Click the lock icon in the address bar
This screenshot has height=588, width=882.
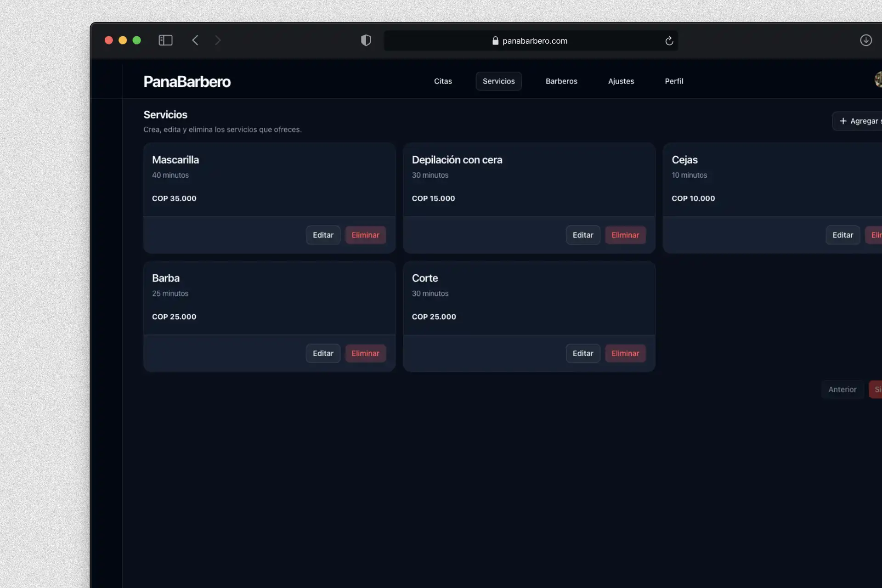pyautogui.click(x=495, y=40)
